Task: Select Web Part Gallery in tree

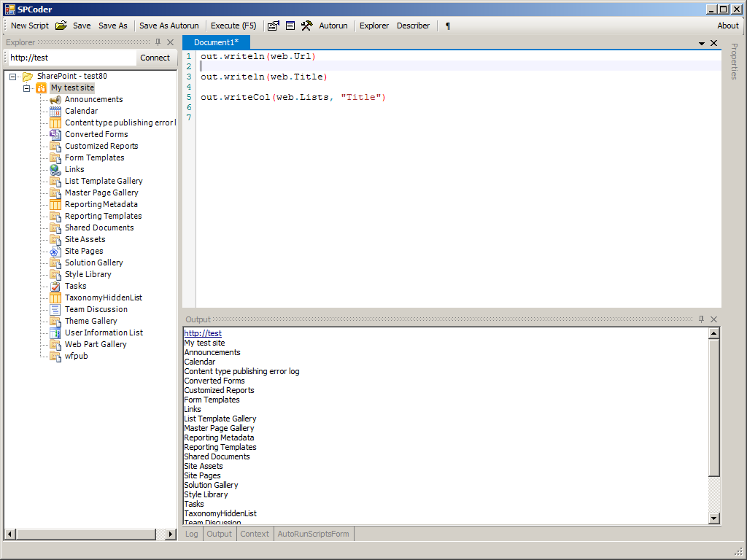Action: 96,344
